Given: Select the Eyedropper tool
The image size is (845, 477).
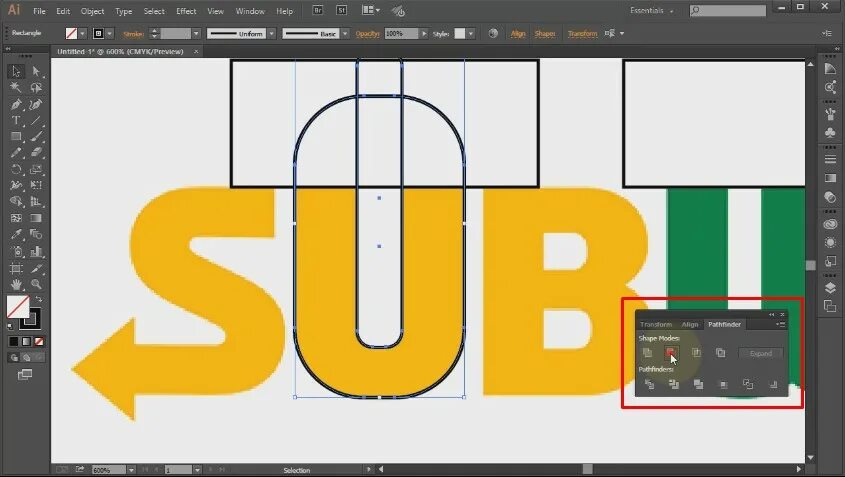Looking at the screenshot, I should 16,234.
